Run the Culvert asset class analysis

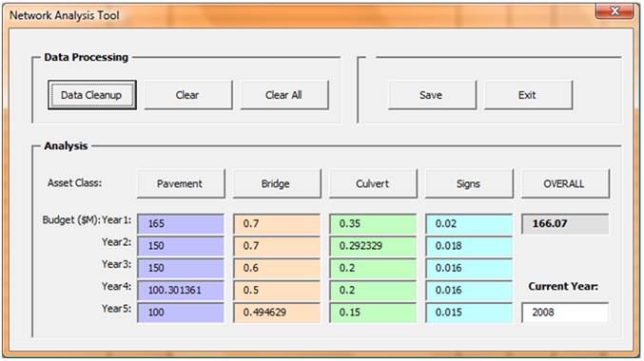coord(373,183)
